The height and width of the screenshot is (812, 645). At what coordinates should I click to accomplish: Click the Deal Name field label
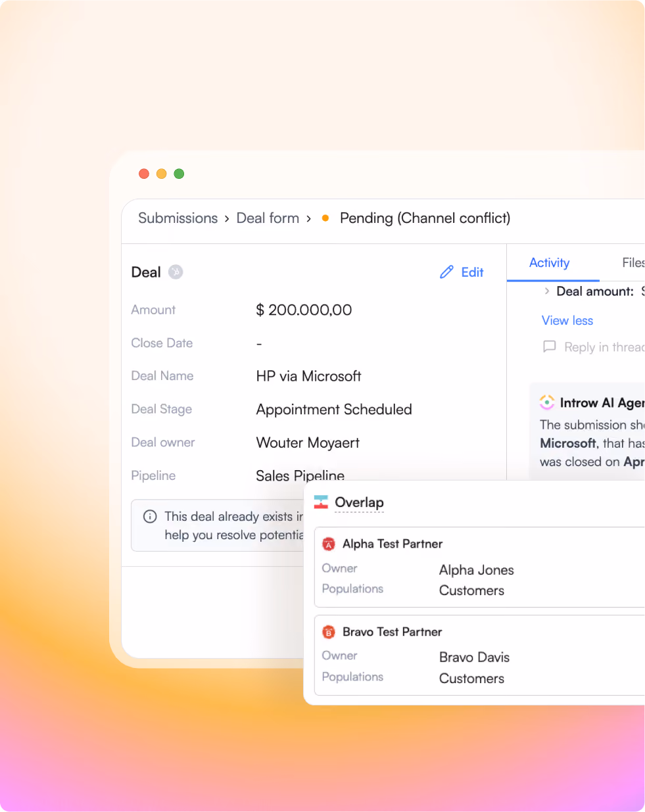[x=162, y=375]
